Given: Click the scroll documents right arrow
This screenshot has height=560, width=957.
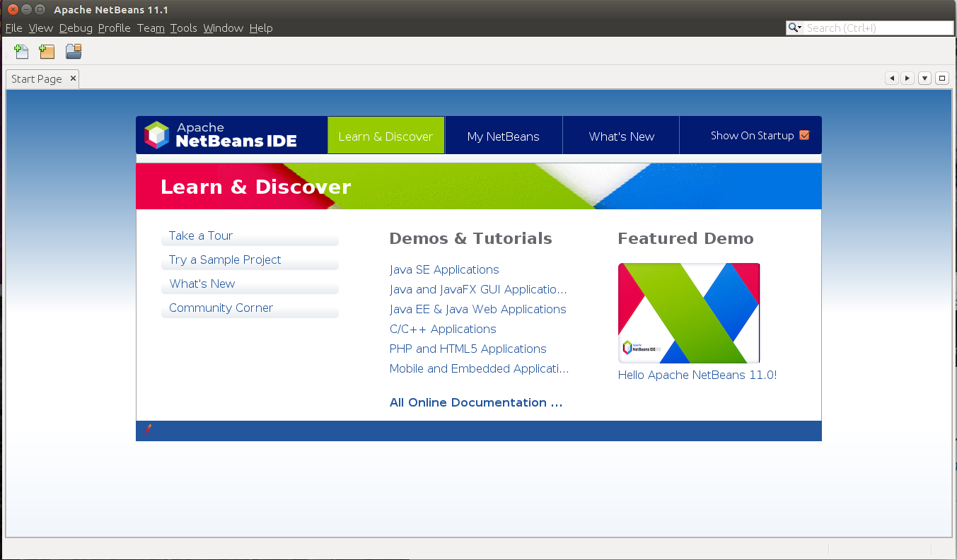Looking at the screenshot, I should click(907, 78).
